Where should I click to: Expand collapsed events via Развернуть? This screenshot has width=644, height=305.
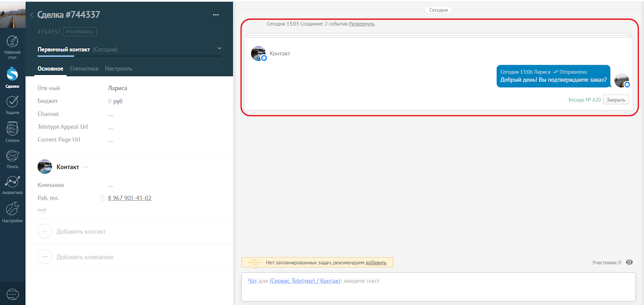[x=361, y=24]
